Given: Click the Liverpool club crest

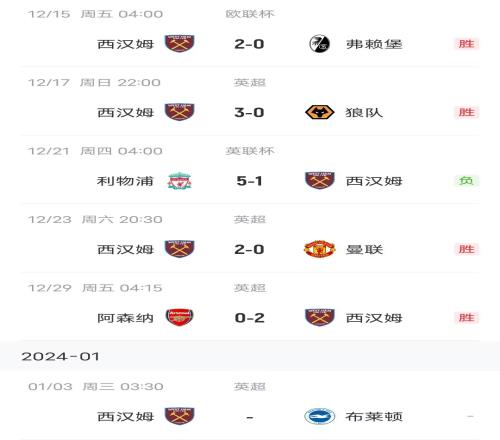Looking at the screenshot, I should pos(179,181).
